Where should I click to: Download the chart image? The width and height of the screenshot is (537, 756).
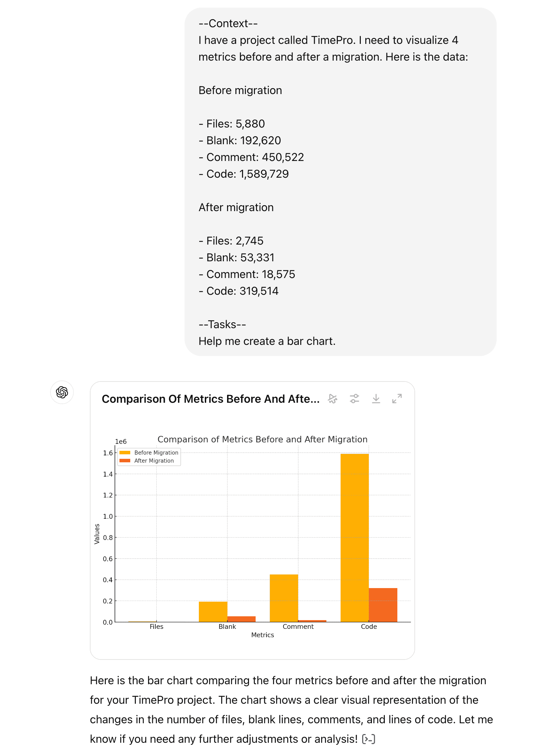(x=376, y=399)
